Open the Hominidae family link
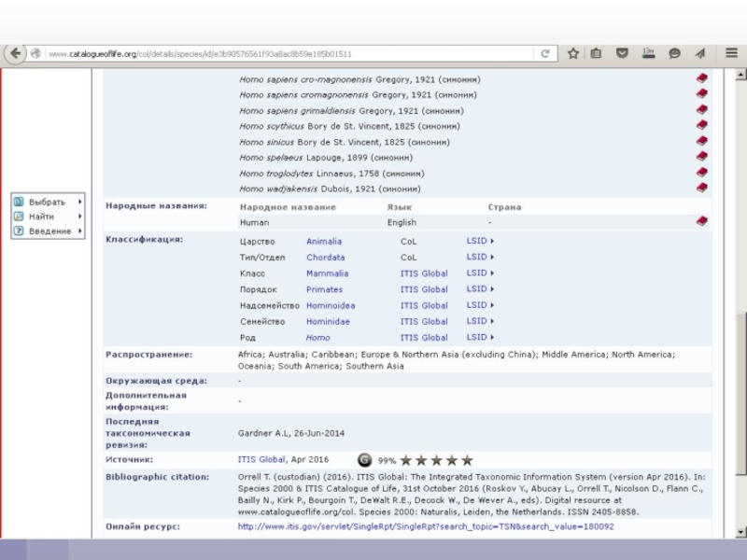 pyautogui.click(x=328, y=321)
